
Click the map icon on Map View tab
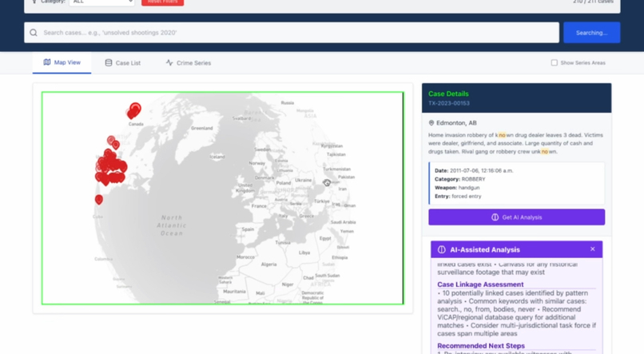[x=47, y=62]
